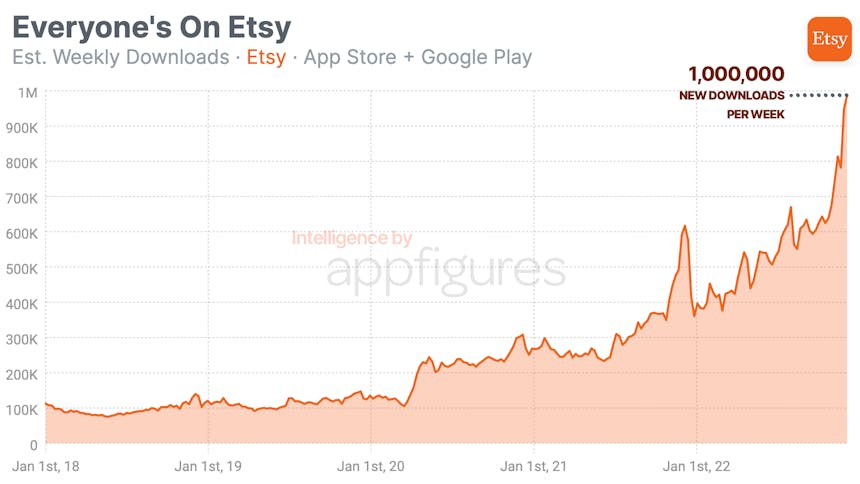860x484 pixels.
Task: Click the orange Etsy logo icon
Action: (829, 39)
